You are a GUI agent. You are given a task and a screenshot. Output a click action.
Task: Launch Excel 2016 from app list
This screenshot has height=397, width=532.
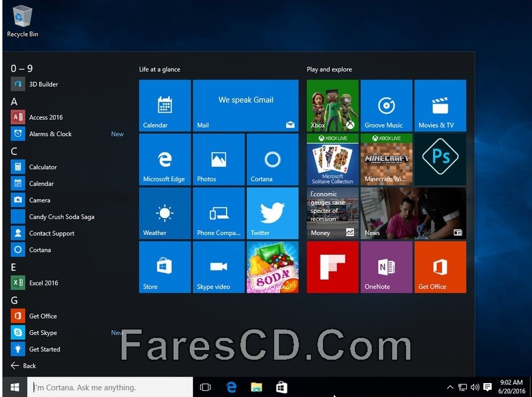68,283
